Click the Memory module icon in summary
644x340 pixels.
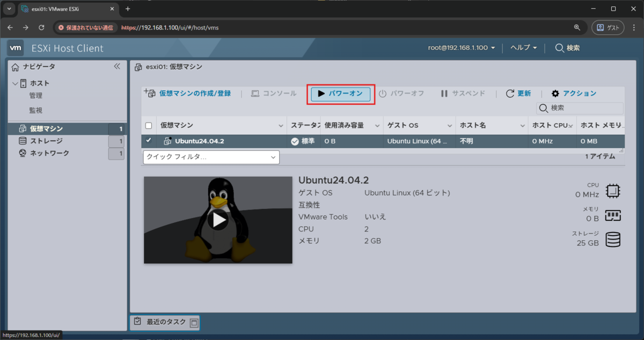pyautogui.click(x=613, y=215)
